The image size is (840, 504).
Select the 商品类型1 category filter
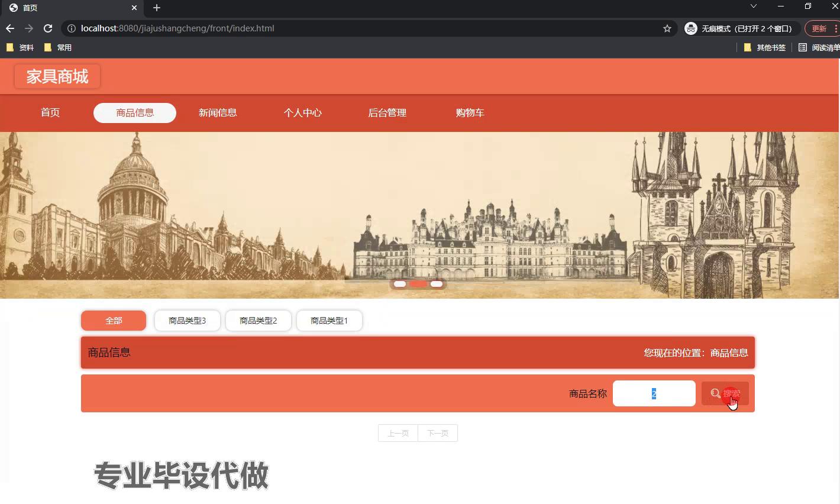(329, 320)
